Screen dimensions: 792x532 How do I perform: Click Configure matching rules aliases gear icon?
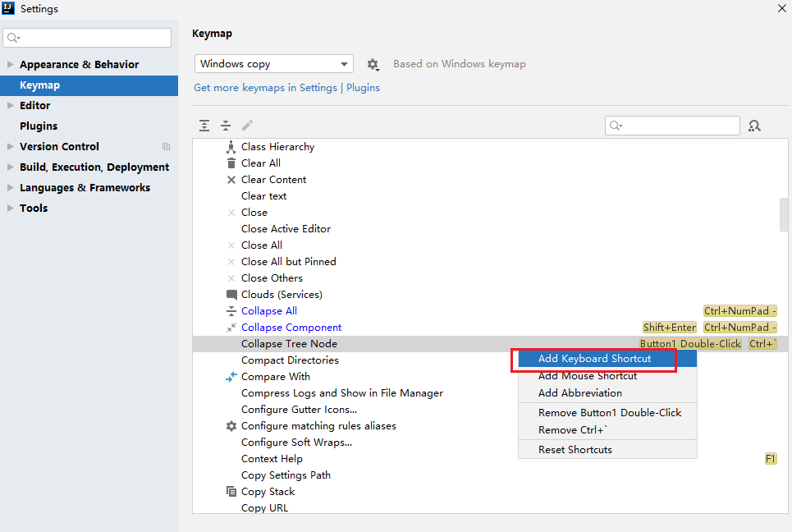231,426
